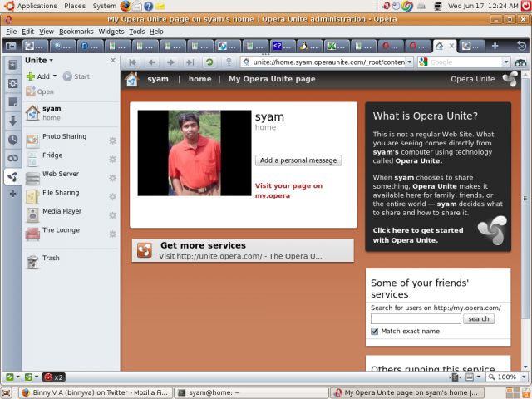Open Unite status dropdown in status bar
The height and width of the screenshot is (399, 532).
pyautogui.click(x=37, y=377)
